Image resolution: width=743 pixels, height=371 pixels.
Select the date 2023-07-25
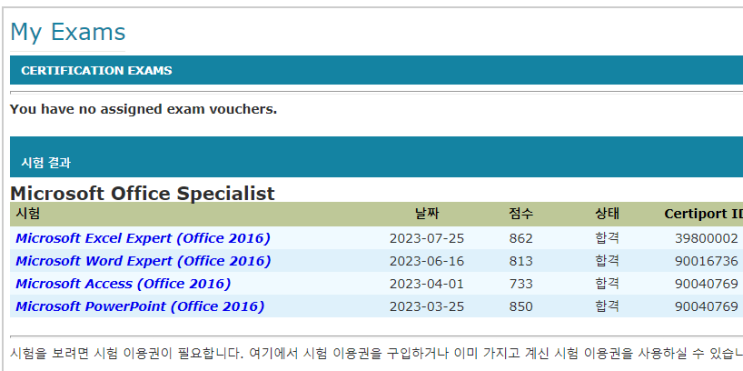[426, 238]
